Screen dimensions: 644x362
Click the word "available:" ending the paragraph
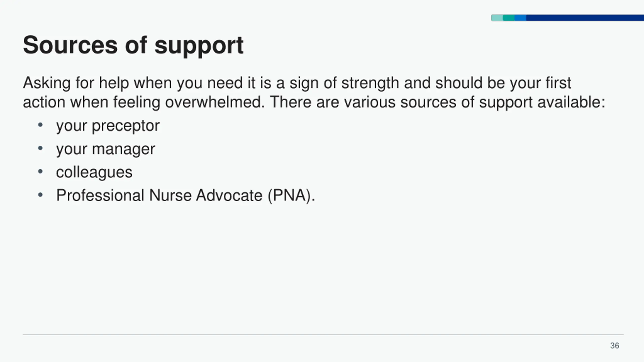[571, 102]
